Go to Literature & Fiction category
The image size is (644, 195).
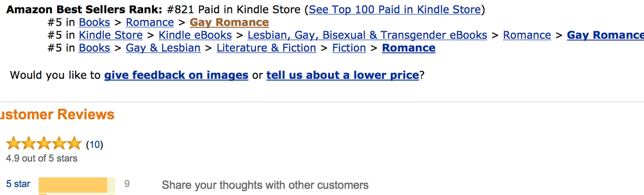pos(266,48)
